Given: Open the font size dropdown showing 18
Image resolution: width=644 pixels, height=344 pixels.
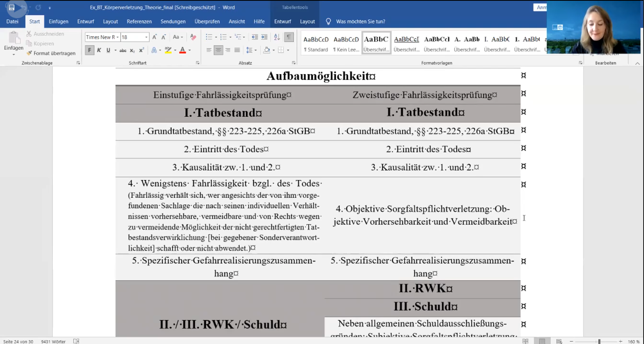Looking at the screenshot, I should coord(146,37).
